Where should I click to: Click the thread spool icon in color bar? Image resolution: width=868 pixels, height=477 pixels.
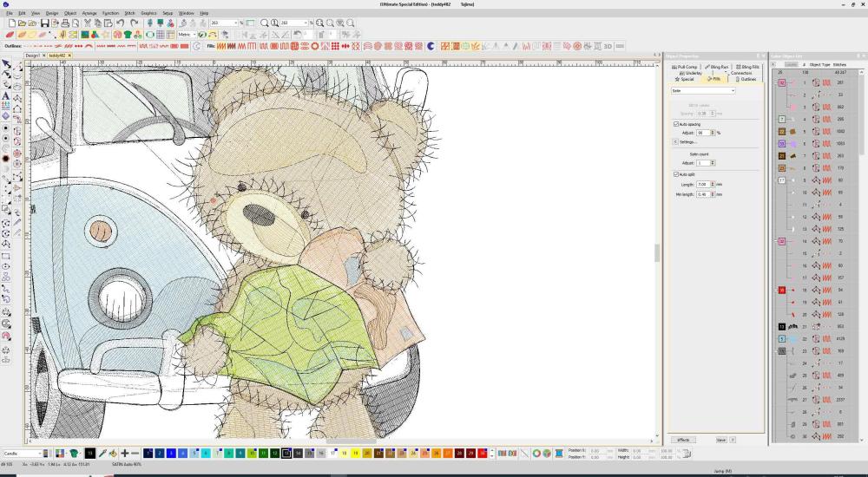click(558, 454)
